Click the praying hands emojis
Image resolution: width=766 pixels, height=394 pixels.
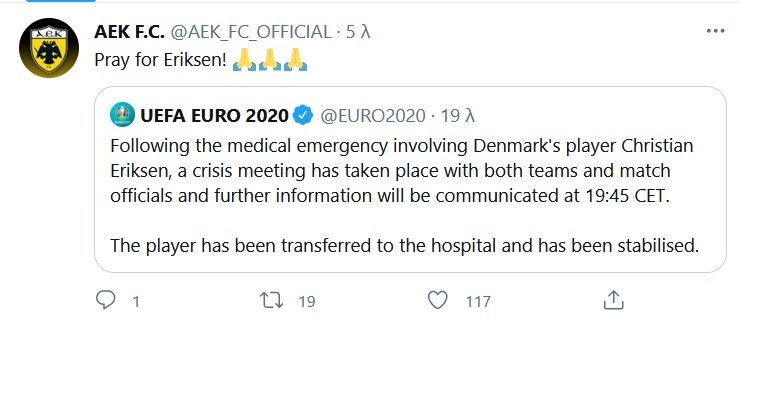pyautogui.click(x=270, y=60)
